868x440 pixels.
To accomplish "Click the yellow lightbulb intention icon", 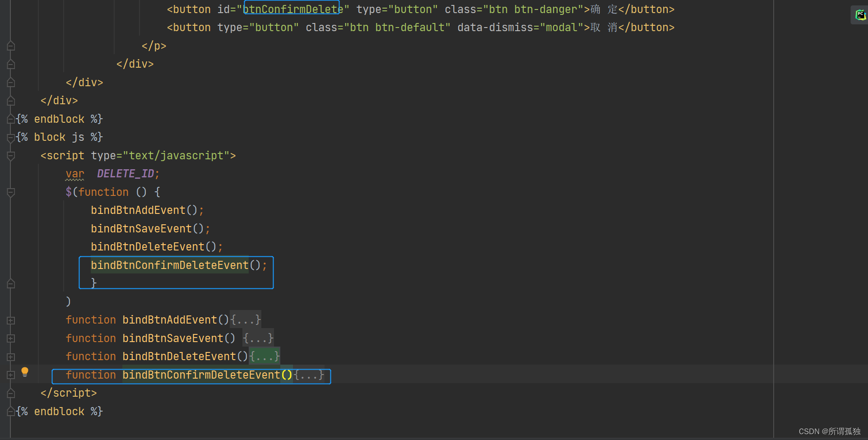I will [x=25, y=372].
